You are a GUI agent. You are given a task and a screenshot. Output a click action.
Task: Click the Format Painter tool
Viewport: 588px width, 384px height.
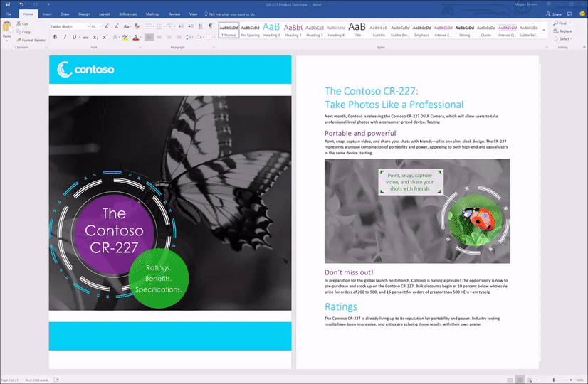click(x=31, y=40)
